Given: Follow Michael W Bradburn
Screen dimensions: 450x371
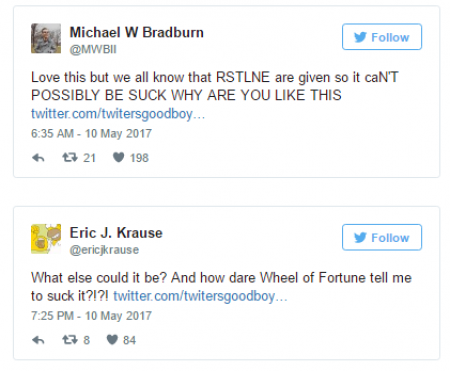Looking at the screenshot, I should [x=382, y=37].
